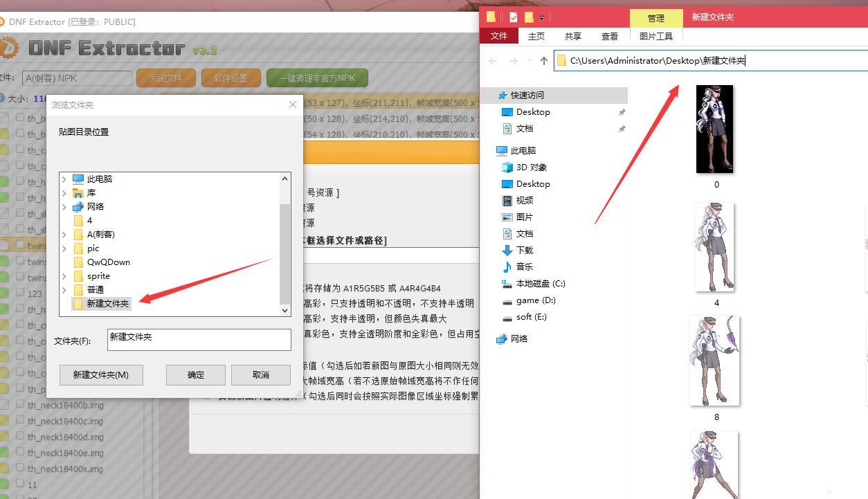Toggle checkbox for th_neck18400d.img
This screenshot has width=868, height=499.
20,437
